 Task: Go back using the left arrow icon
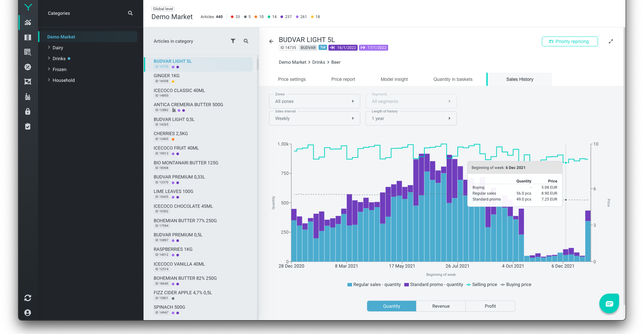[271, 41]
